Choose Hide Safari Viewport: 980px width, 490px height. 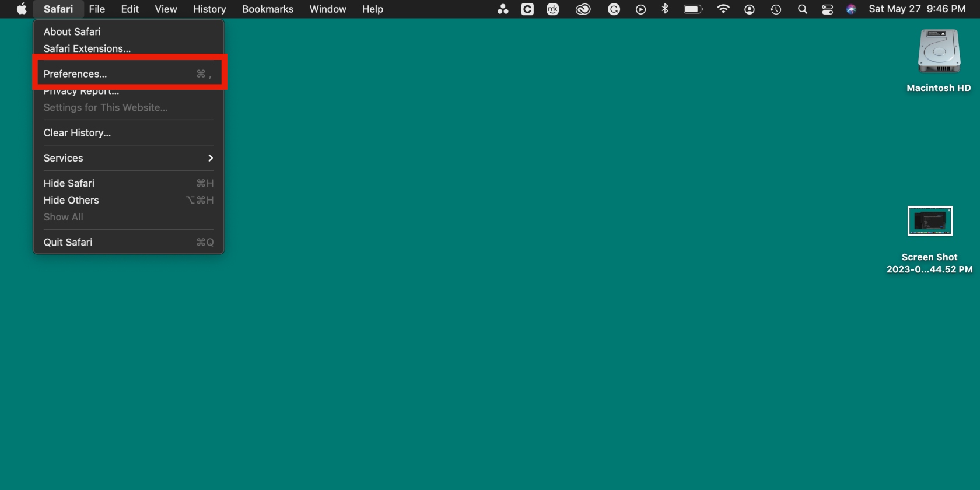pyautogui.click(x=128, y=183)
